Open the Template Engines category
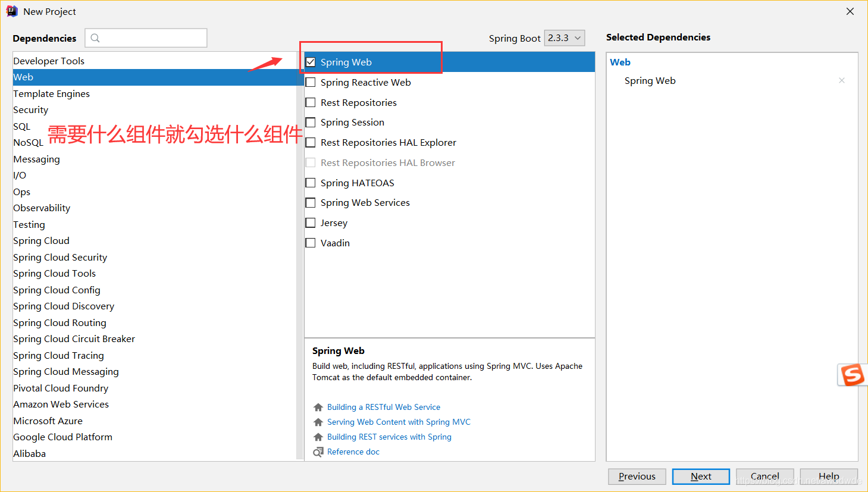This screenshot has height=492, width=868. click(154, 93)
